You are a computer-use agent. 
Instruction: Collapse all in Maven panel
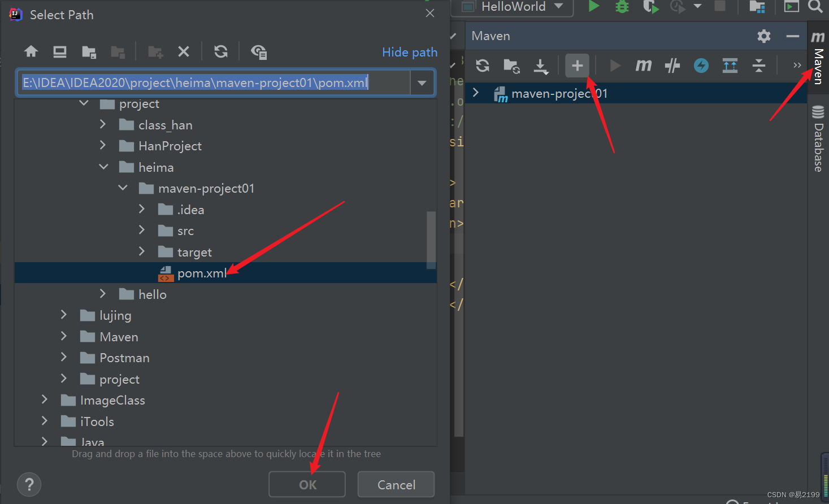(759, 66)
